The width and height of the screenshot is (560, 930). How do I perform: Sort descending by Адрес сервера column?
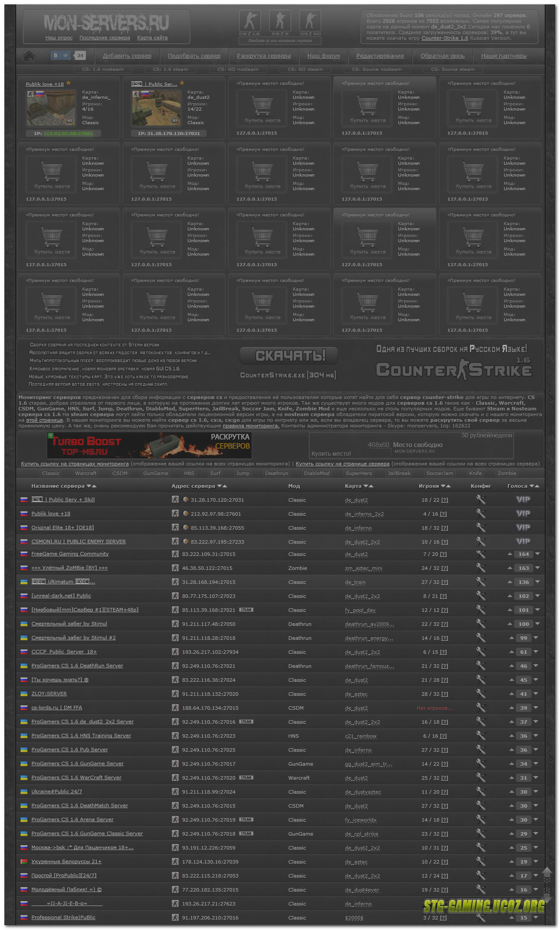pos(220,486)
